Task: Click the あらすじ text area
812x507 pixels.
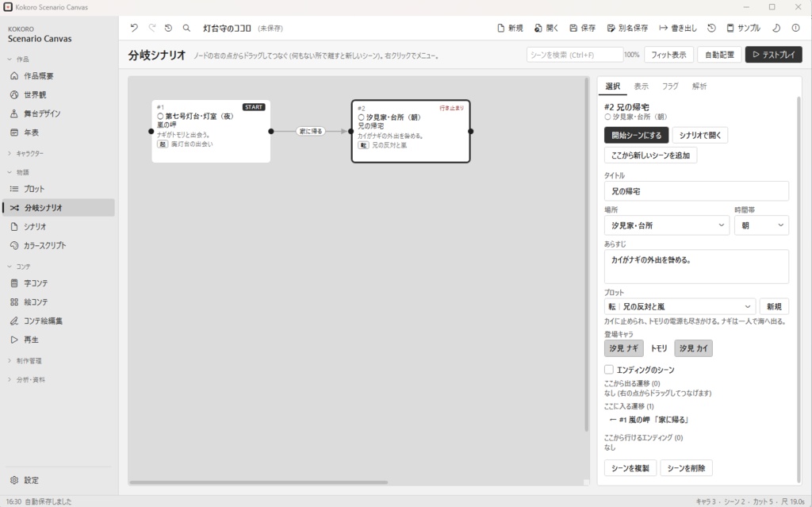Action: coord(696,267)
